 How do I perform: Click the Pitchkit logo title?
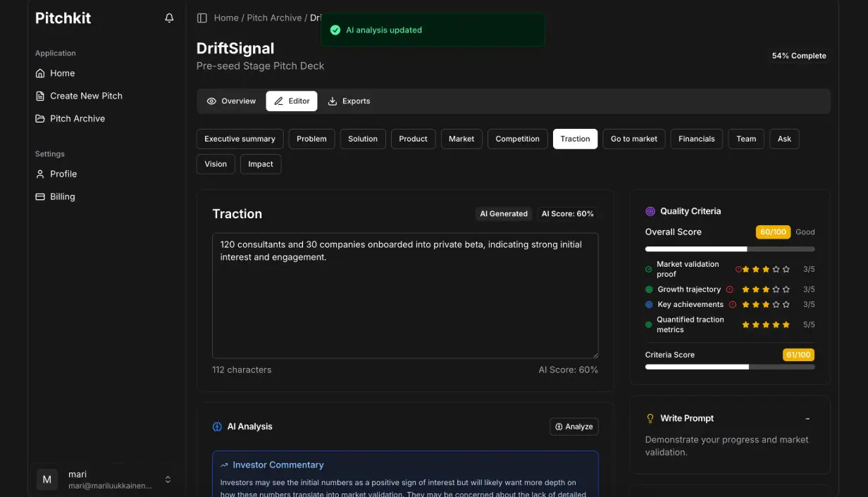pos(63,18)
